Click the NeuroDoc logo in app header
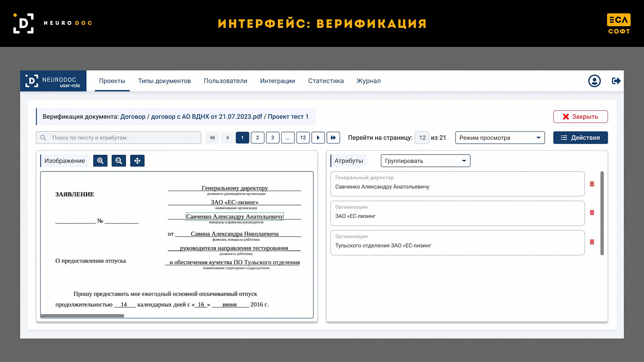Image resolution: width=644 pixels, height=362 pixels. (53, 81)
